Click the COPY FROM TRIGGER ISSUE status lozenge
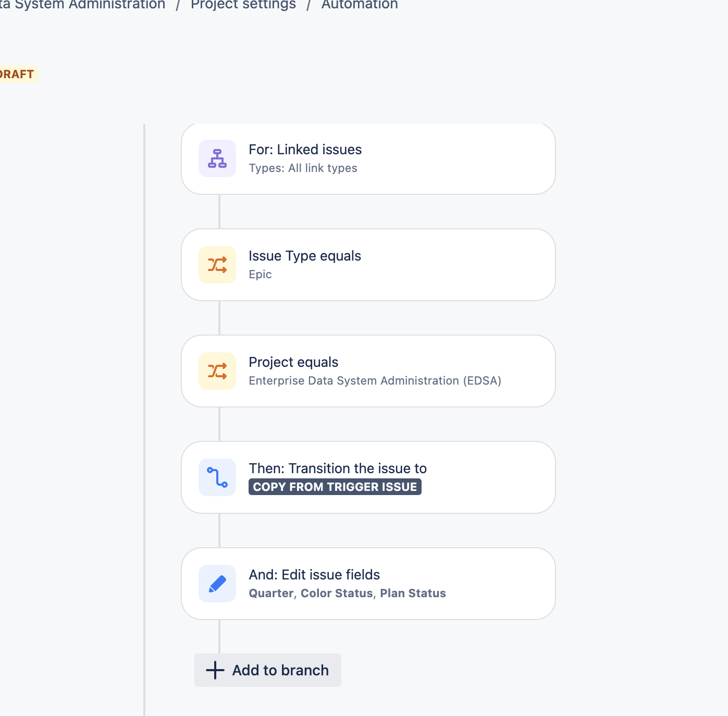 (x=335, y=487)
